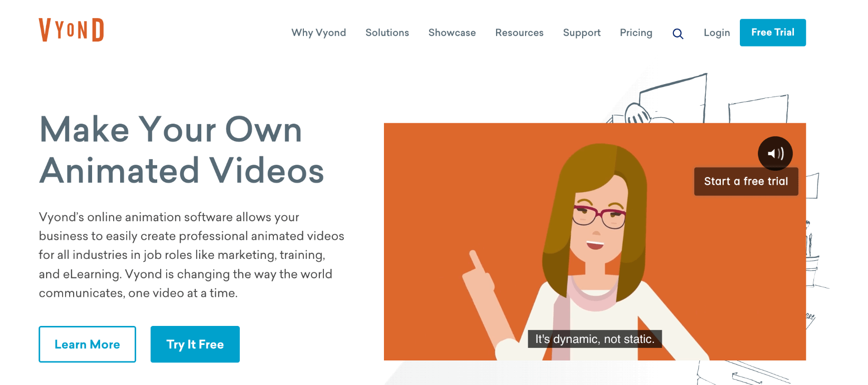868x385 pixels.
Task: Click the Learn More button
Action: [87, 344]
